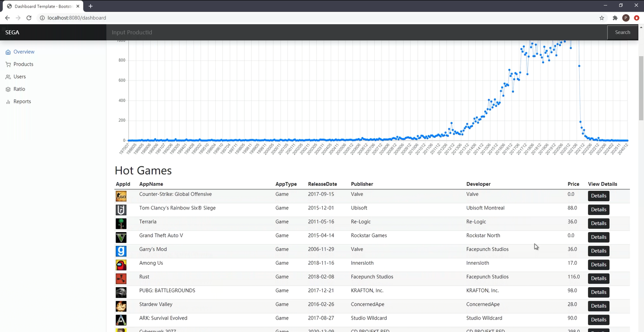
Task: Click the 2018-11-16 release date cell
Action: tap(321, 263)
